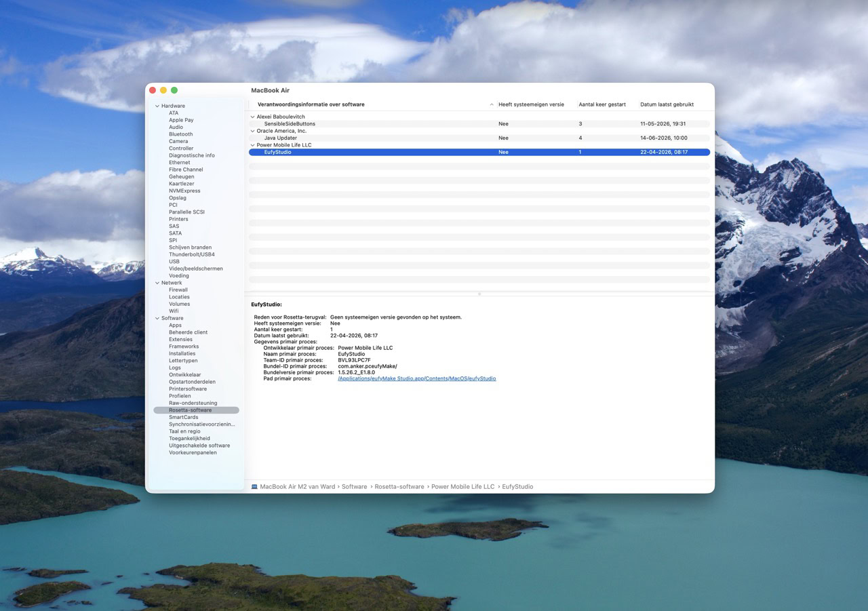Show Opstartonderdelen in the sidebar
868x611 pixels.
tap(193, 382)
